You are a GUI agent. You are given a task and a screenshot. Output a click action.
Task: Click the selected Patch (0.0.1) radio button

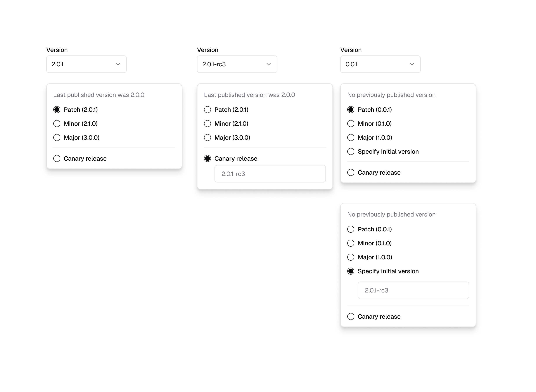(351, 110)
